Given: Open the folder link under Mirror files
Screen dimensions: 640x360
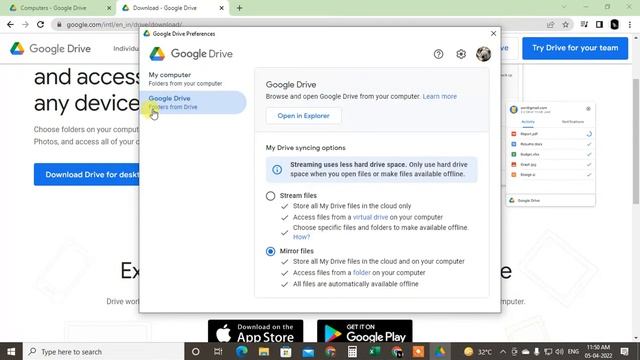Looking at the screenshot, I should pos(362,273).
